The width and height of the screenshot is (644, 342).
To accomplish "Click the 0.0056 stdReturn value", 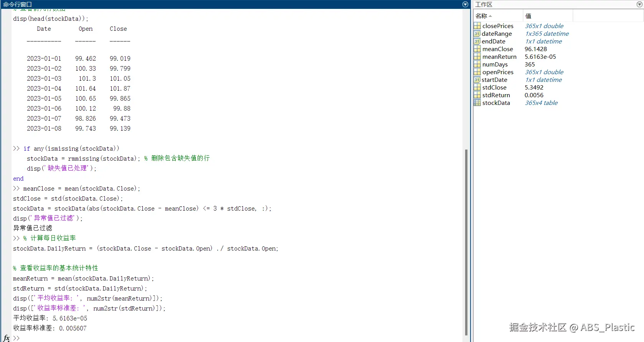I will point(534,95).
